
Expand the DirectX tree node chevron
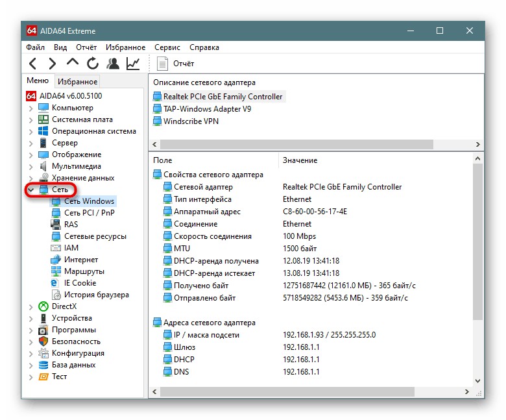click(30, 306)
